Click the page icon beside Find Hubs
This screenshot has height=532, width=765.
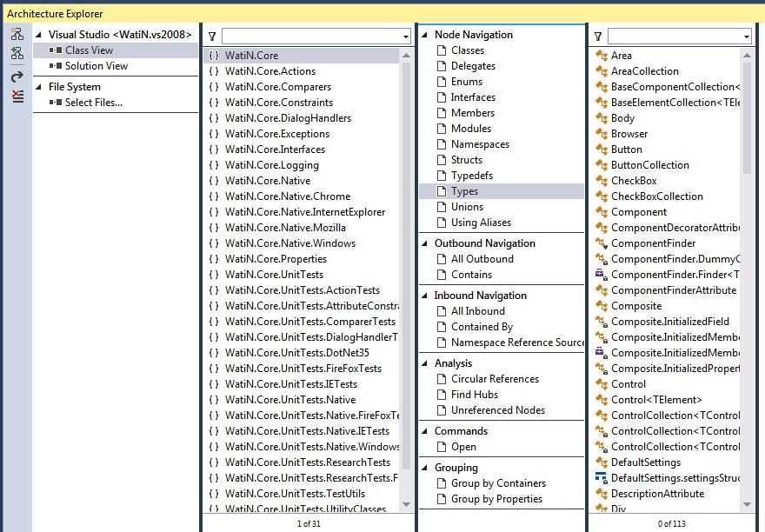tap(442, 395)
